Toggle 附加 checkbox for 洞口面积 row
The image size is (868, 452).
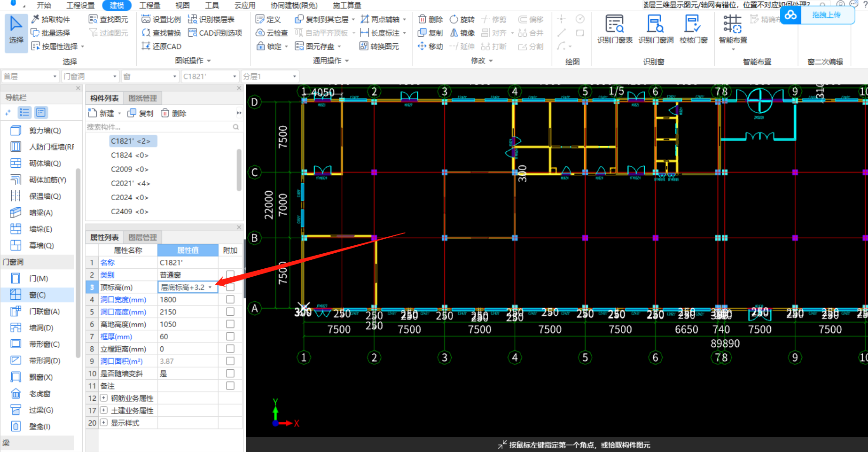pyautogui.click(x=230, y=361)
